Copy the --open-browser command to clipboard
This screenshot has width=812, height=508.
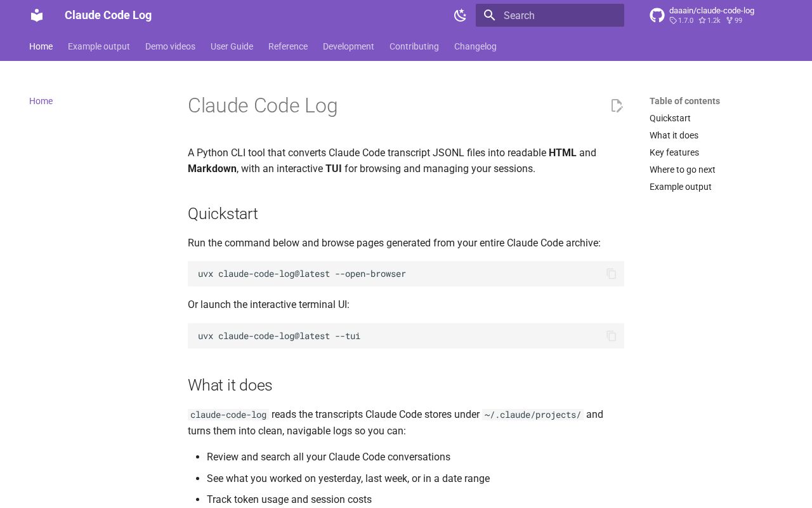(612, 274)
